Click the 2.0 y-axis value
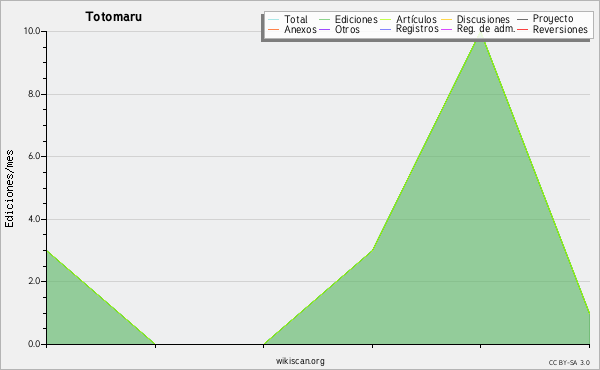Viewport: 600px width, 370px height. [34, 281]
